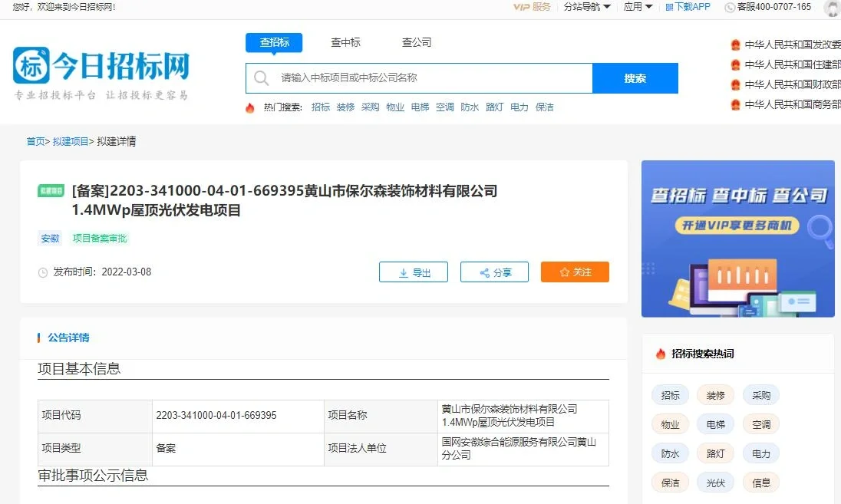Click the 今日招标网 logo icon
This screenshot has width=841, height=504.
pyautogui.click(x=31, y=65)
